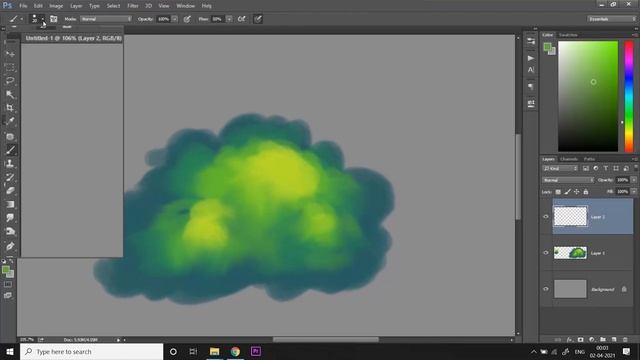Viewport: 640px width, 360px height.
Task: Open the layer Fill dropdown arrow
Action: [x=633, y=191]
